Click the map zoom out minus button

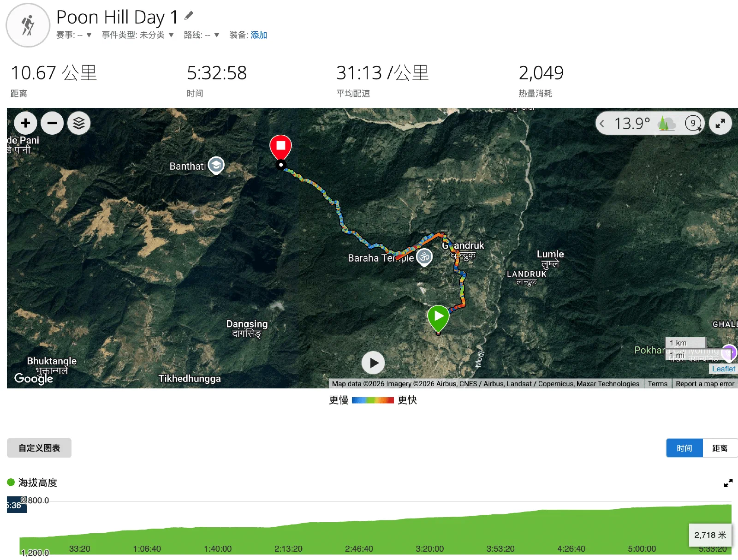(52, 123)
